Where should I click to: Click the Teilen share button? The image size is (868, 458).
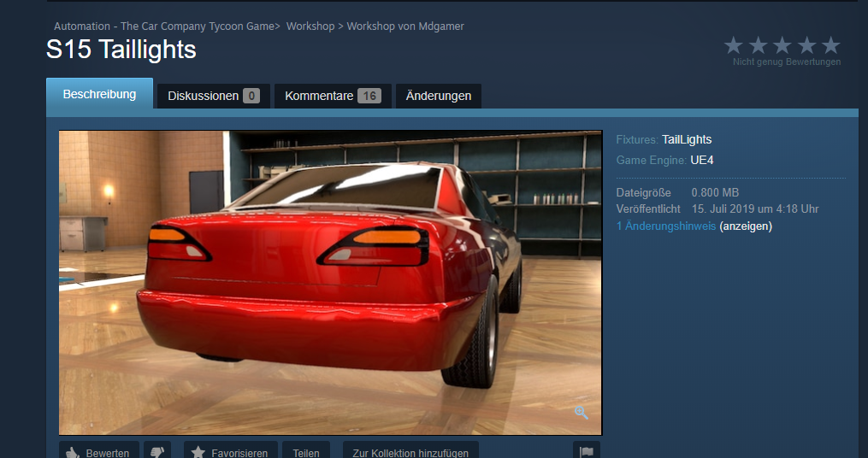pyautogui.click(x=306, y=451)
